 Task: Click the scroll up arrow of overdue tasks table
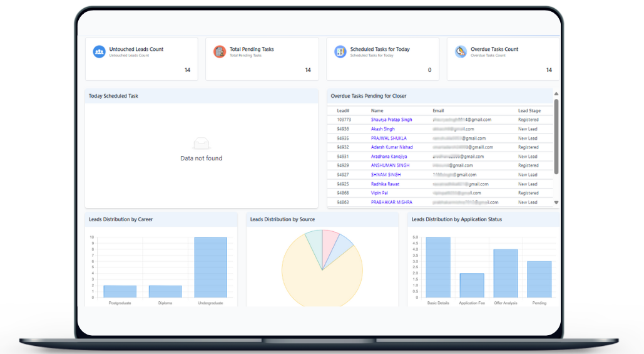click(556, 94)
